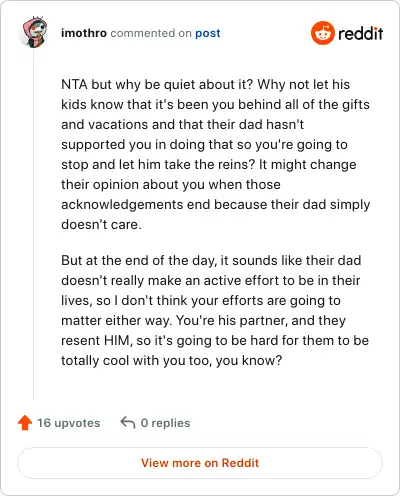Click the word "NTA" opening the comment
The height and width of the screenshot is (496, 400).
[x=74, y=84]
